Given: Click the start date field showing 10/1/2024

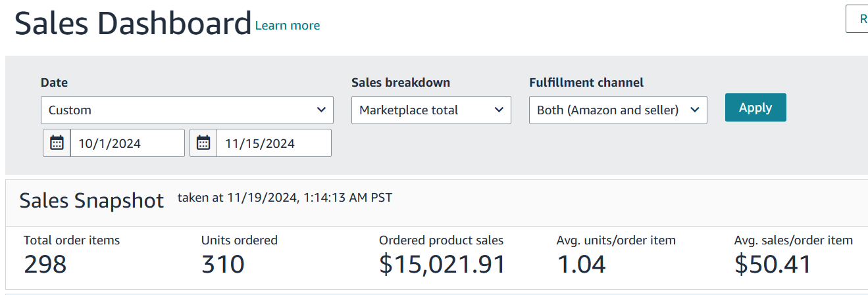Looking at the screenshot, I should tap(128, 143).
